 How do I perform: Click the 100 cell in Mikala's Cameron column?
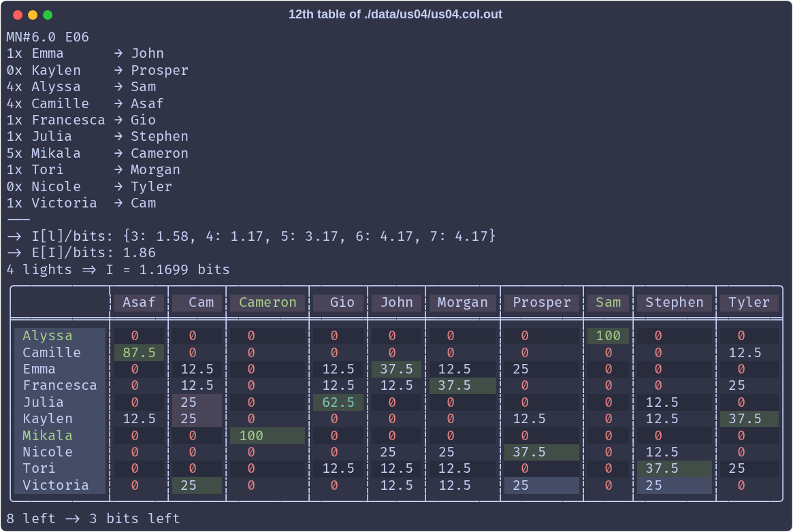[268, 435]
